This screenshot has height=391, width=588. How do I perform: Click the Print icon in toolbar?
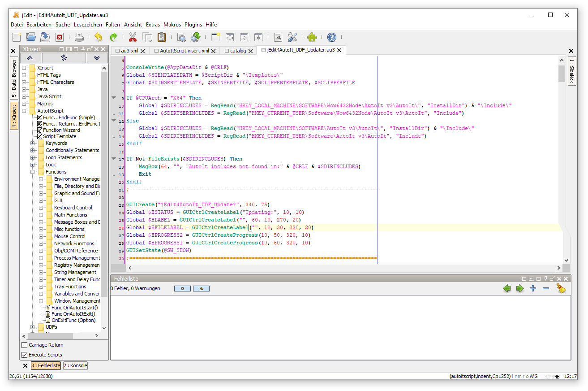[79, 37]
